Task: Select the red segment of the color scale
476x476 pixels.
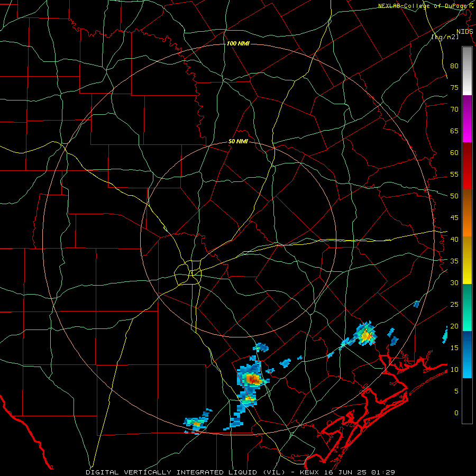Action: point(467,166)
